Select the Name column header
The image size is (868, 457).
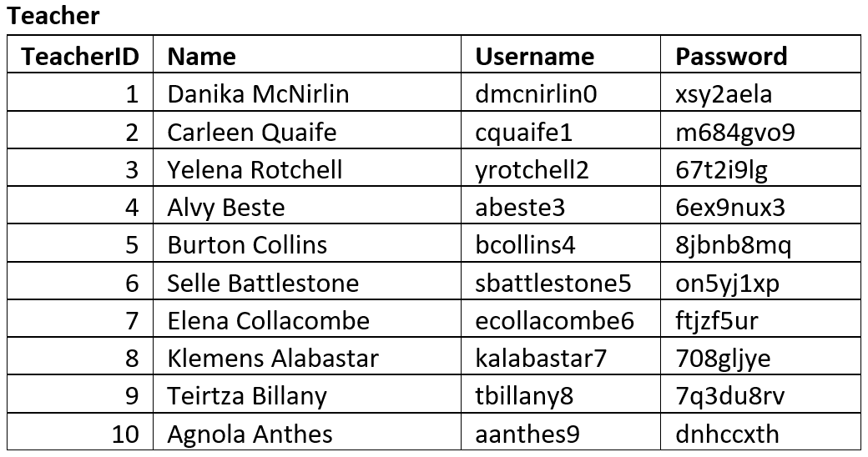(x=202, y=57)
